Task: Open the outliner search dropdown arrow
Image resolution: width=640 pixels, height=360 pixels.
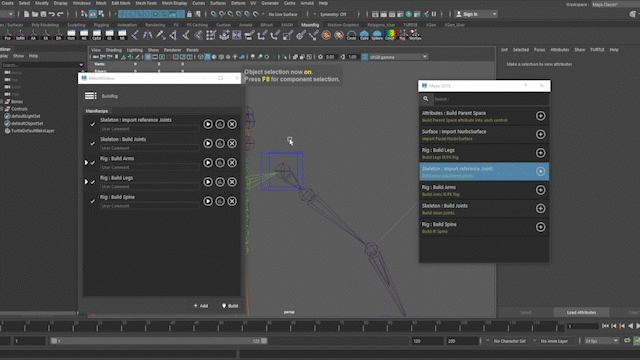Action: [81, 65]
